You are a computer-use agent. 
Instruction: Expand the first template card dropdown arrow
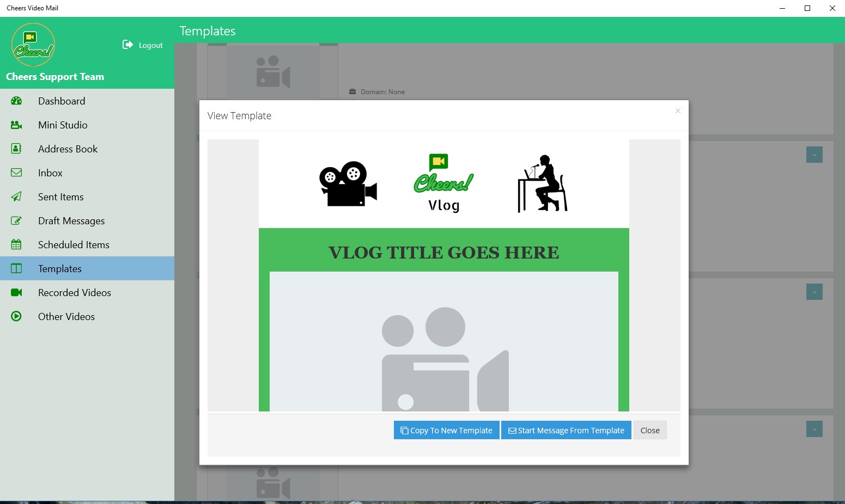[814, 155]
